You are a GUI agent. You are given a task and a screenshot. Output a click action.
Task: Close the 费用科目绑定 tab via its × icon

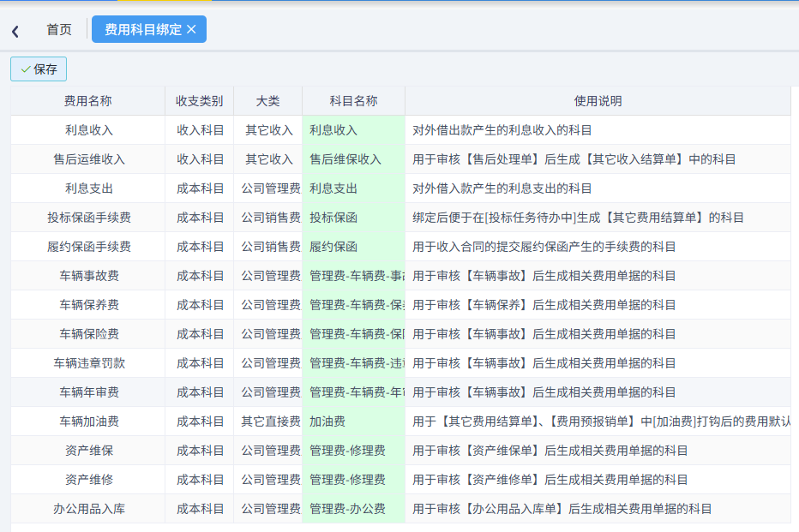coord(192,28)
